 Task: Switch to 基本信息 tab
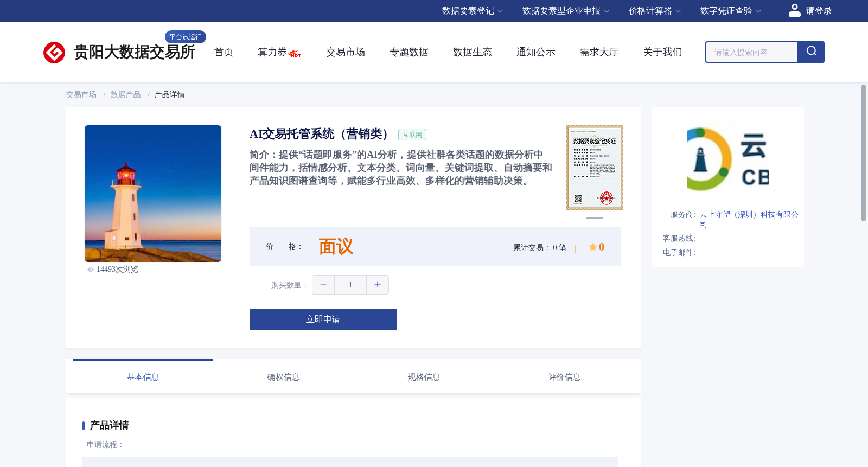[143, 377]
